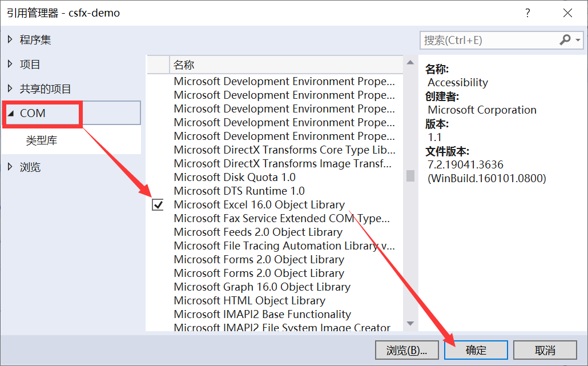The image size is (588, 366).
Task: Select Microsoft Graph 16.0 Object Library
Action: tap(262, 287)
